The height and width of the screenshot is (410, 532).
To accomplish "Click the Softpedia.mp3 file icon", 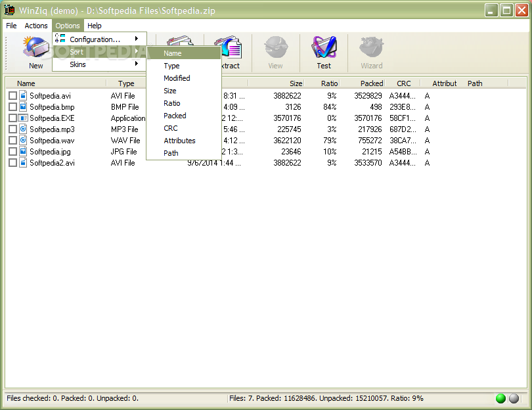I will 23,129.
